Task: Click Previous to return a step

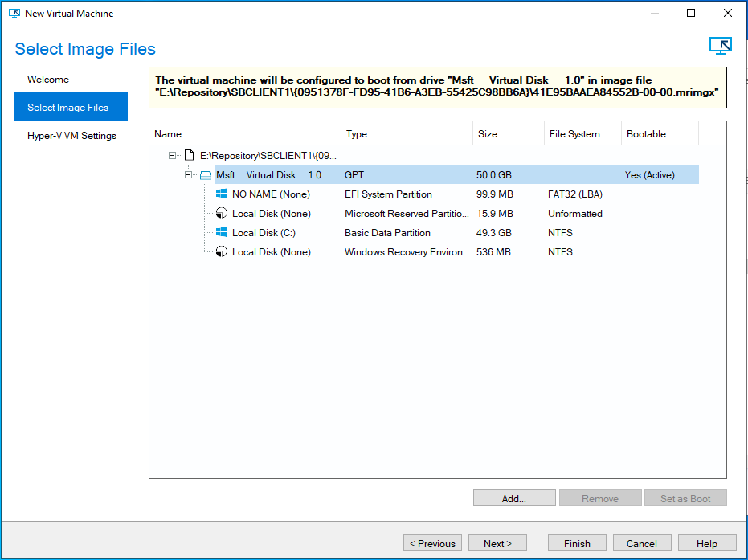Action: click(x=432, y=542)
